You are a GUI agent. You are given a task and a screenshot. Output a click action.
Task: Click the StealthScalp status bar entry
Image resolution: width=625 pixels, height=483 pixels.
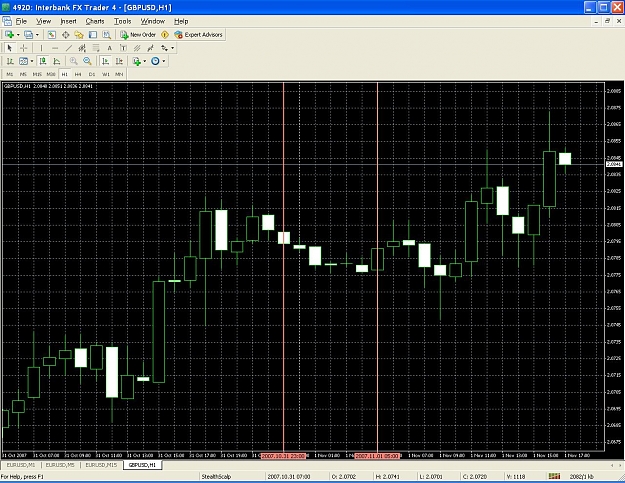(216, 477)
